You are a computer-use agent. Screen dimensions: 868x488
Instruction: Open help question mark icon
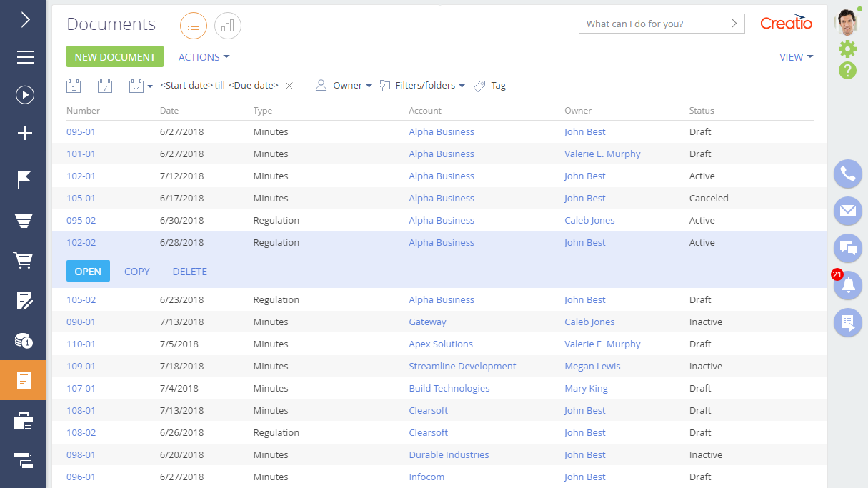(847, 70)
